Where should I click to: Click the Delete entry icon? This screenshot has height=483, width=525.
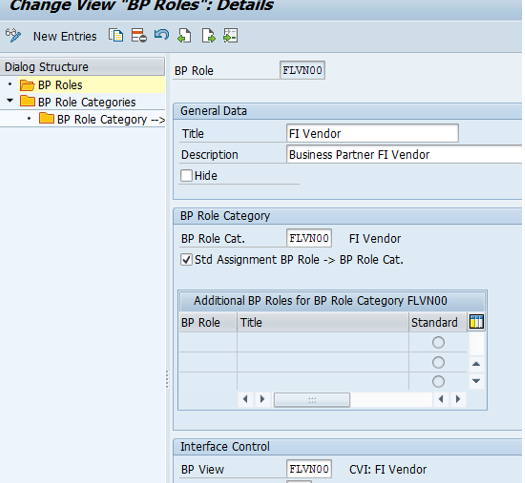coord(139,35)
